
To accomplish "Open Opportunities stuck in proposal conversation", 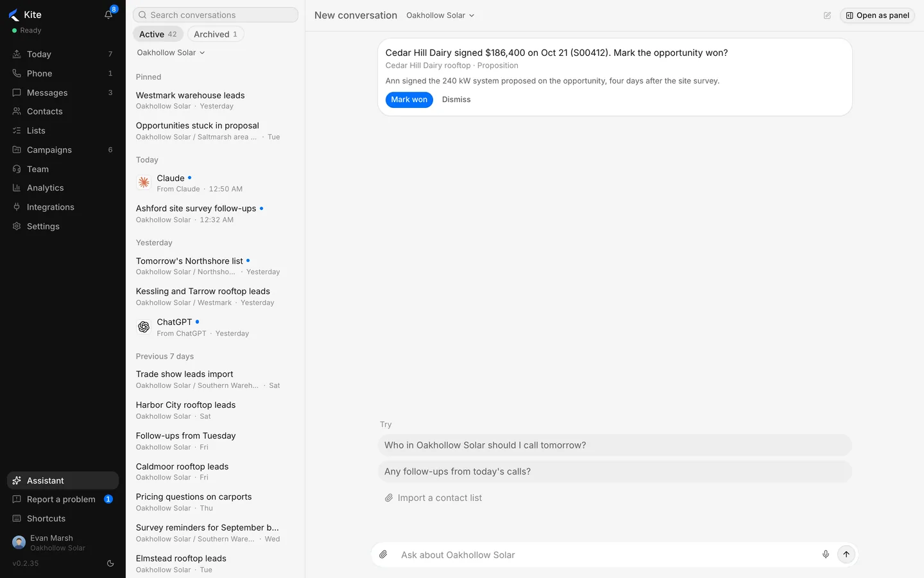I will pyautogui.click(x=215, y=131).
